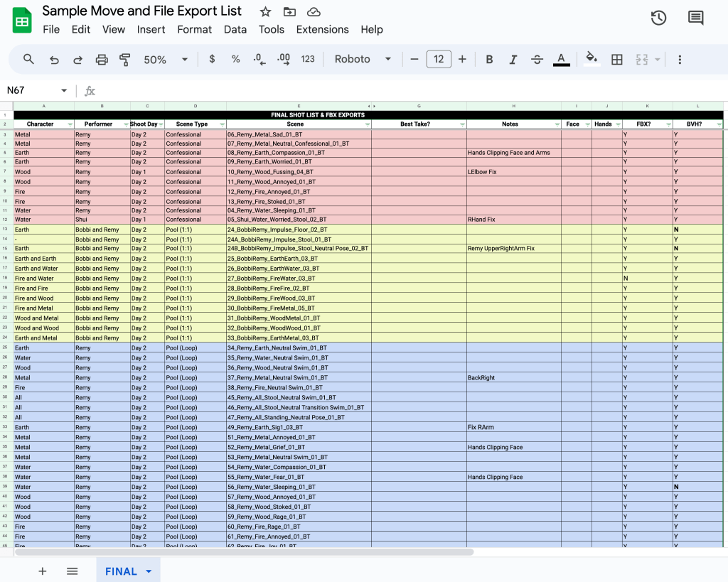Add a new sheet with plus button
728x582 pixels.
43,571
